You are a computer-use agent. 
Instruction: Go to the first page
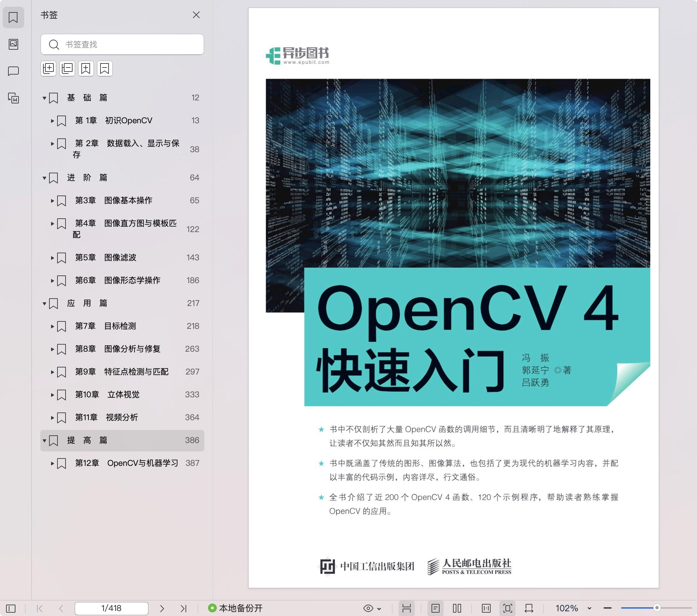coord(40,608)
